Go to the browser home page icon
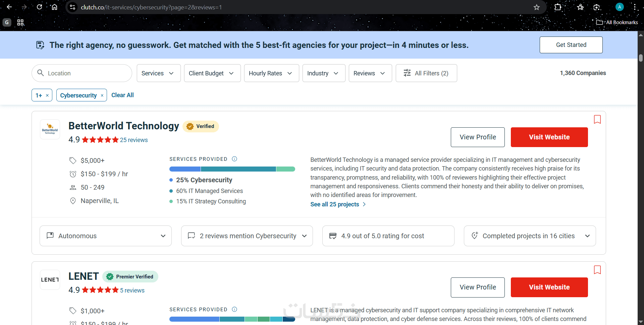The width and height of the screenshot is (644, 325). 54,7
